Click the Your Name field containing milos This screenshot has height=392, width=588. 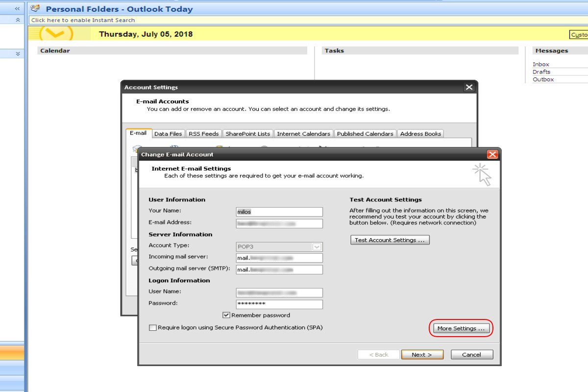tap(279, 212)
